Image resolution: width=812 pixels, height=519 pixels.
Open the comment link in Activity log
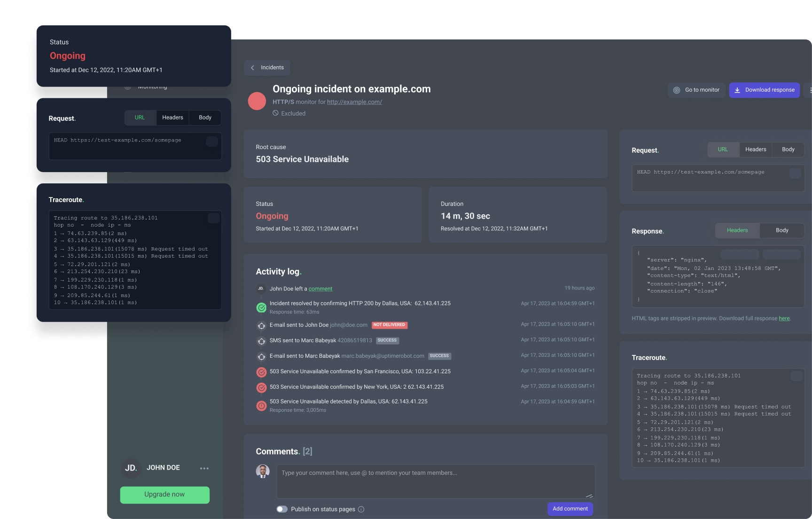point(320,288)
